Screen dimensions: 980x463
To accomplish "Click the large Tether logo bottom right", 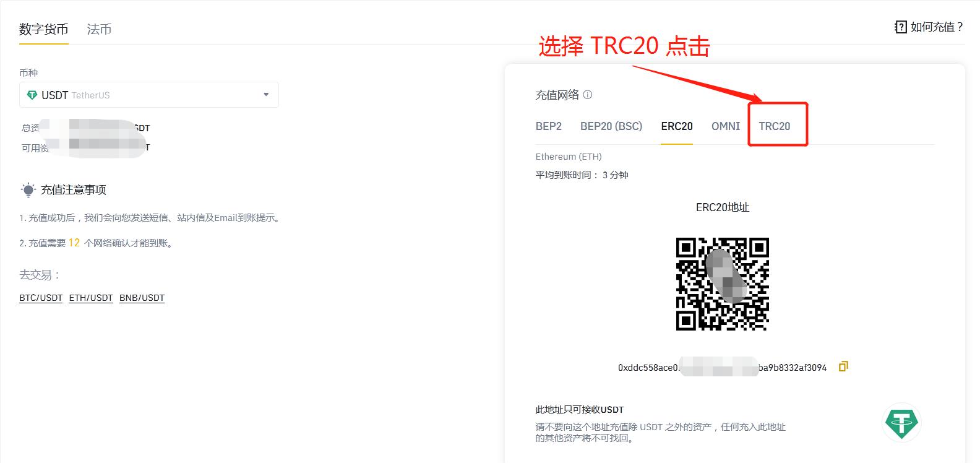I will click(901, 423).
